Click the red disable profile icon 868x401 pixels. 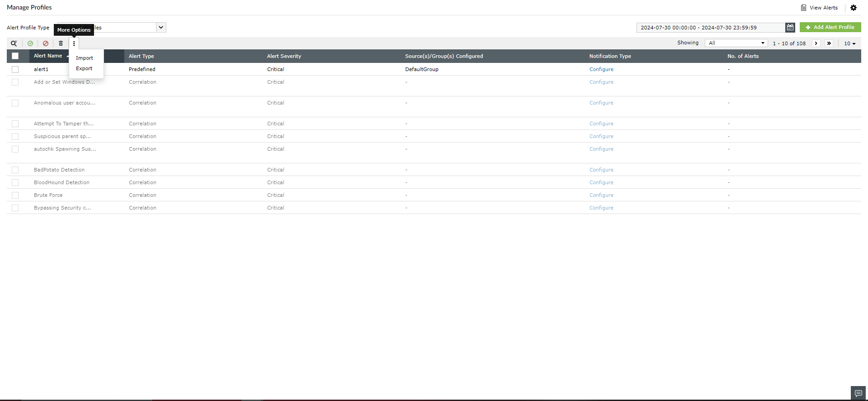click(46, 43)
